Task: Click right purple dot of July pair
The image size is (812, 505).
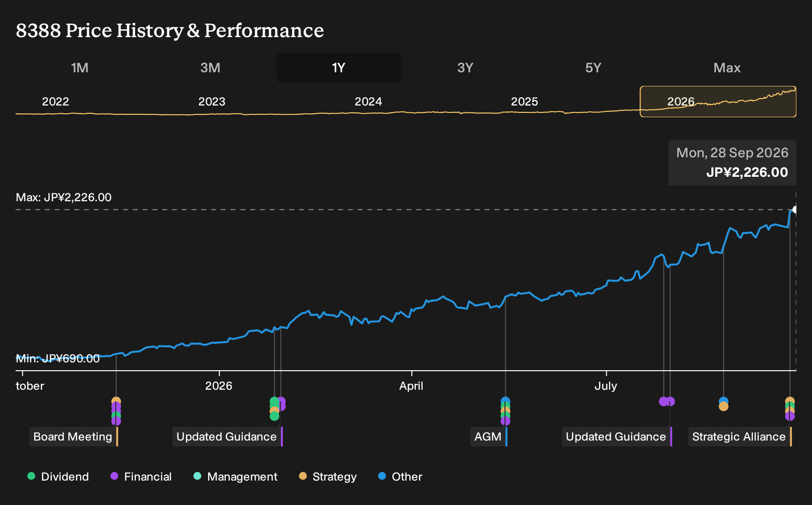Action: tap(670, 401)
